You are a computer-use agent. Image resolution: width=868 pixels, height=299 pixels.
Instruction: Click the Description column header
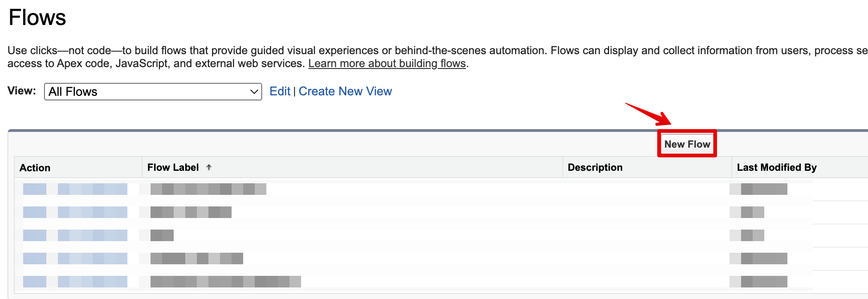point(595,168)
